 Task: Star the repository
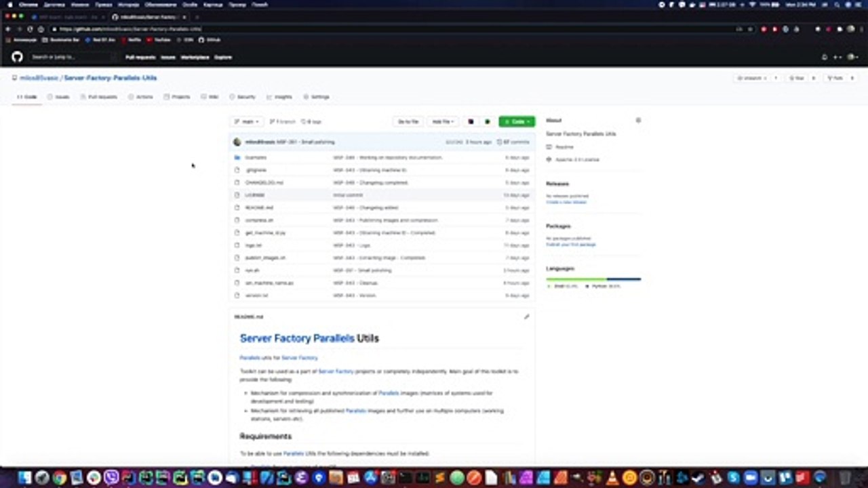[796, 78]
